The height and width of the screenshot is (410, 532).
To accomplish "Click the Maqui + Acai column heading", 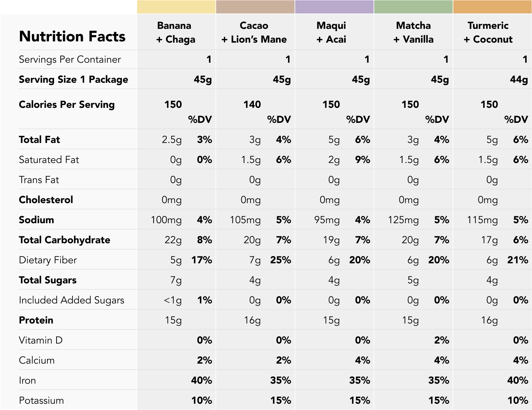I will click(x=331, y=32).
